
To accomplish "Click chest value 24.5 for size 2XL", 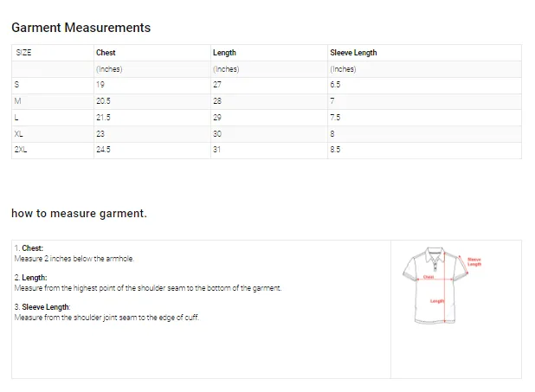I will pyautogui.click(x=104, y=150).
